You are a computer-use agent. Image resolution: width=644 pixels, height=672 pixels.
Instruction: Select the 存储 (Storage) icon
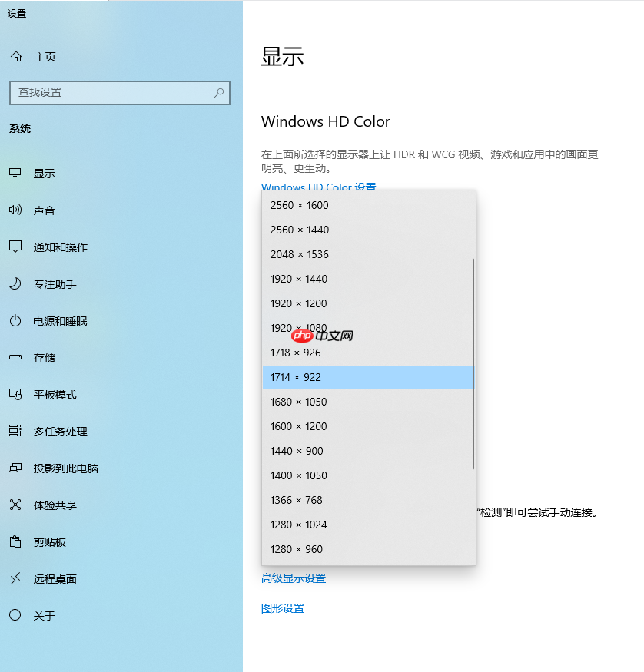click(17, 357)
